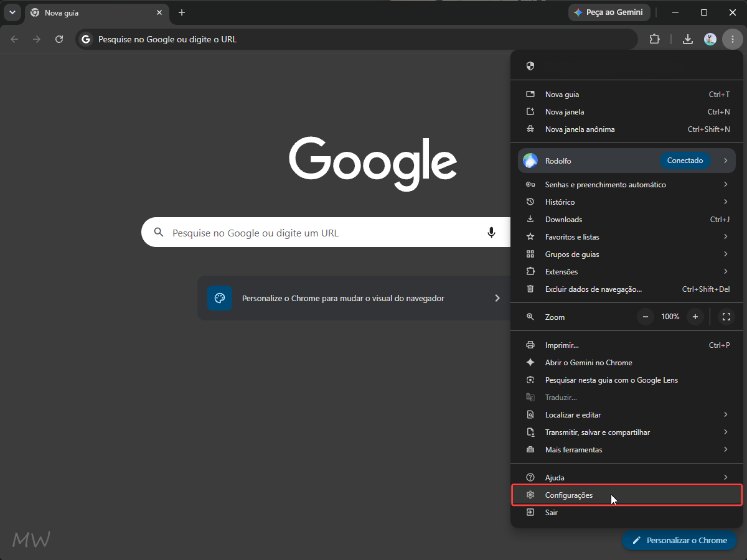This screenshot has width=747, height=560.
Task: Select the Nova guia tab
Action: (96, 12)
